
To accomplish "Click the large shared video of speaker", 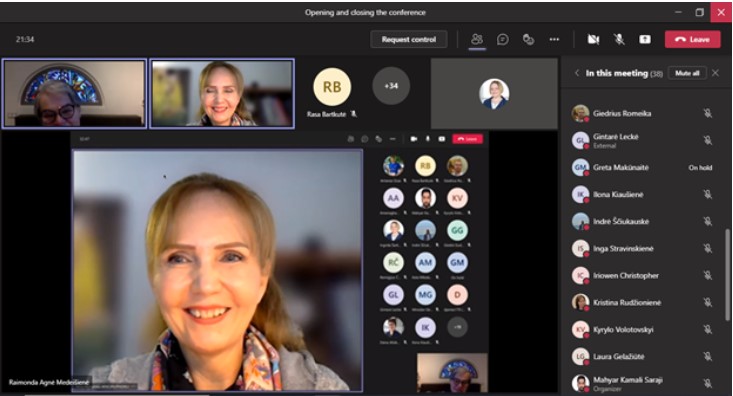I will (217, 270).
